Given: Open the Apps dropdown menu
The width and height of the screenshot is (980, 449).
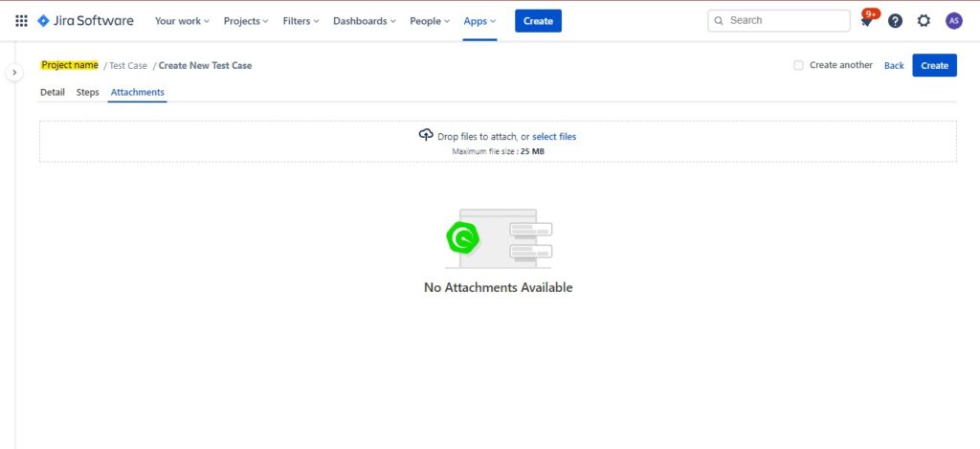Looking at the screenshot, I should (x=480, y=21).
